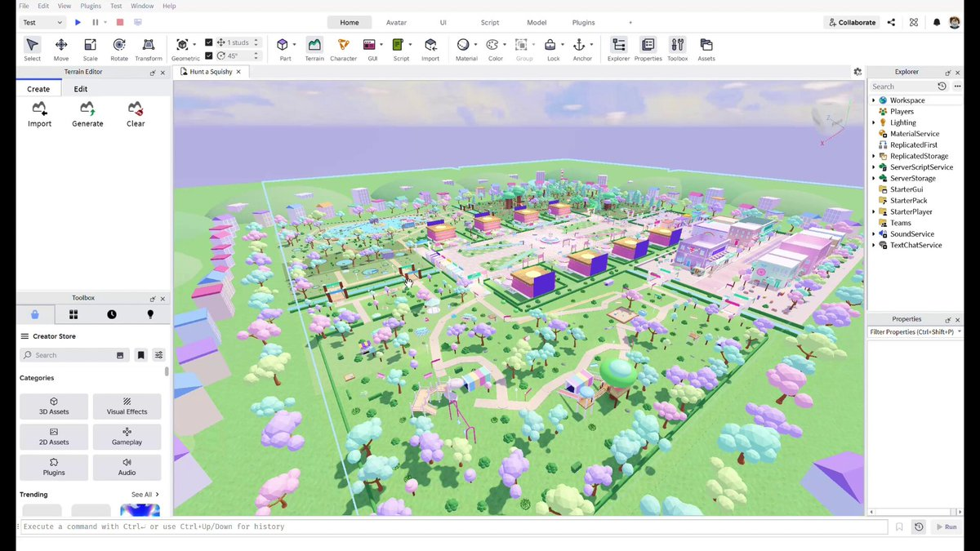The image size is (980, 551).
Task: Open the Toolbox Creator Store bag tab
Action: pyautogui.click(x=35, y=314)
